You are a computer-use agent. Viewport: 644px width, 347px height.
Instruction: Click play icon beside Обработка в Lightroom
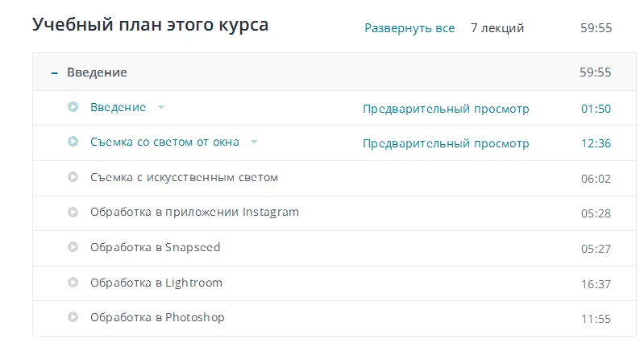(73, 283)
